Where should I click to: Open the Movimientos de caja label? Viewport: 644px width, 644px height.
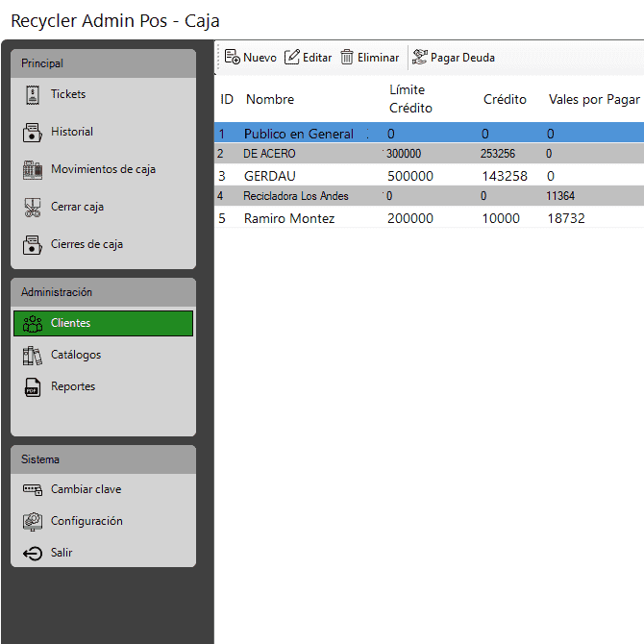tap(103, 169)
